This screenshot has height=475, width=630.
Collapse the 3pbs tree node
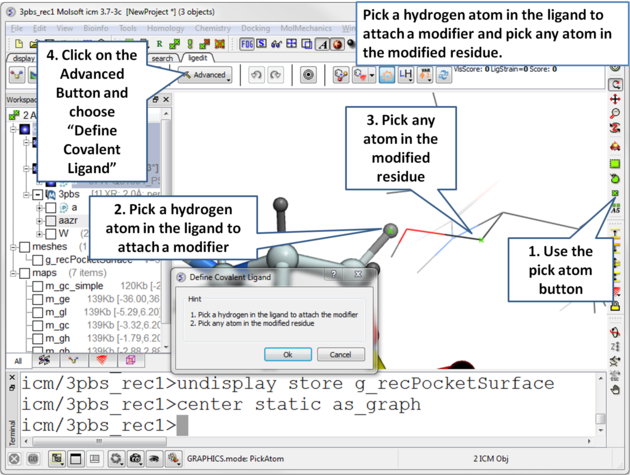[x=38, y=195]
